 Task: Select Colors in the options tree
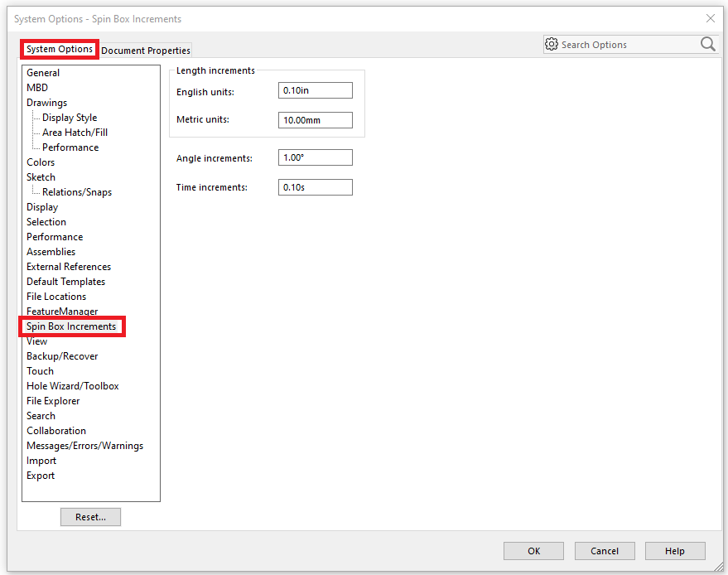[x=41, y=162]
